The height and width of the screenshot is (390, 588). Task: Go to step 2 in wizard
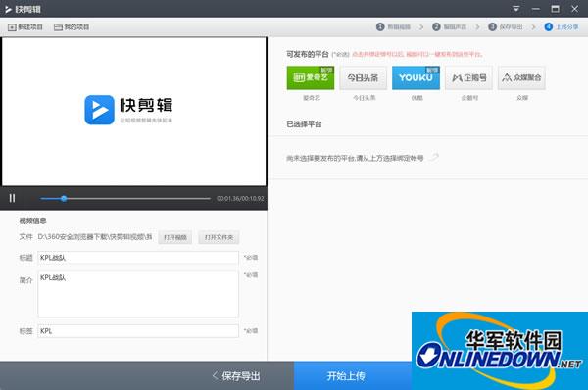pyautogui.click(x=450, y=27)
